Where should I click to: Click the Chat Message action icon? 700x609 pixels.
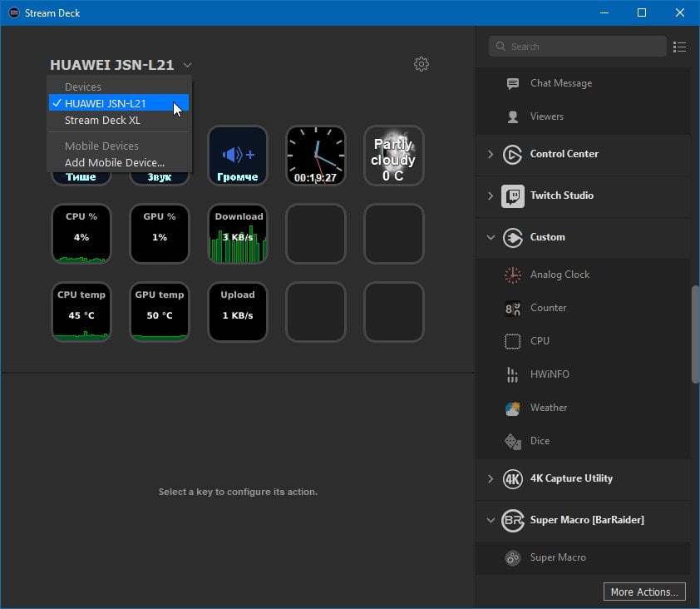click(x=513, y=83)
